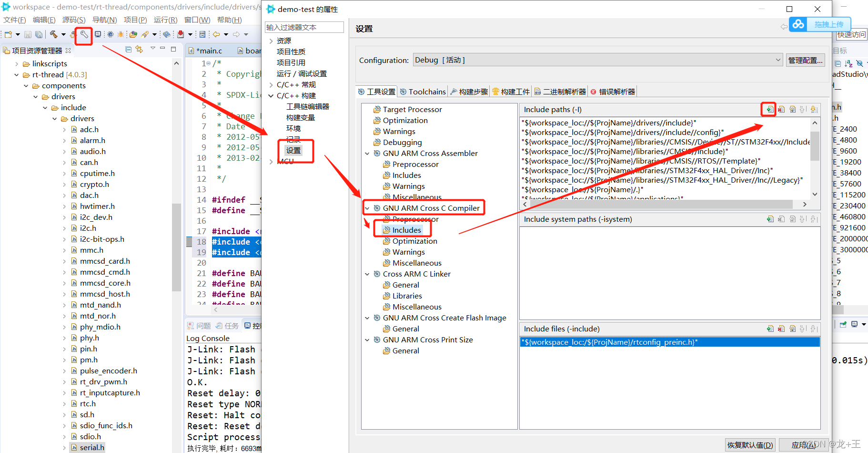Image resolution: width=868 pixels, height=453 pixels.
Task: Select Includes under GNU ARM Cross C Compiler
Action: 406,230
